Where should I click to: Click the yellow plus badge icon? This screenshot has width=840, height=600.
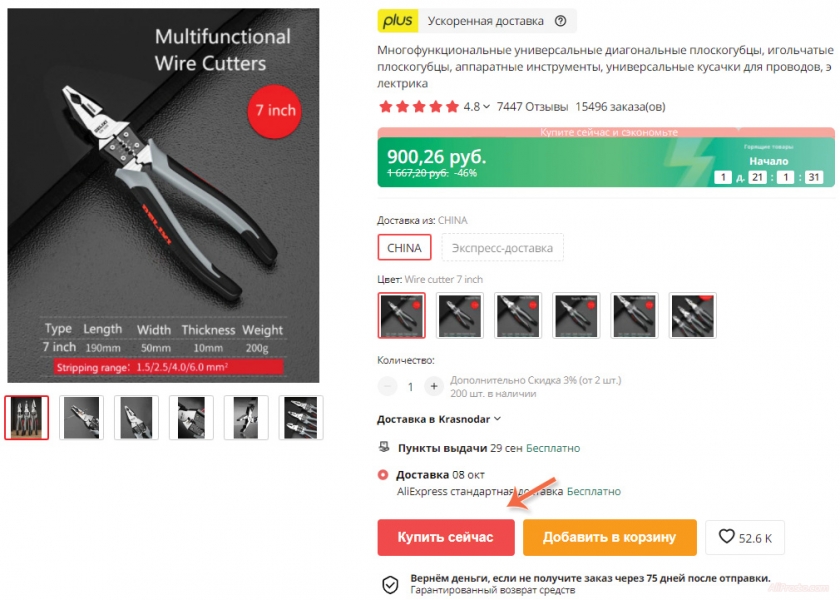point(398,21)
